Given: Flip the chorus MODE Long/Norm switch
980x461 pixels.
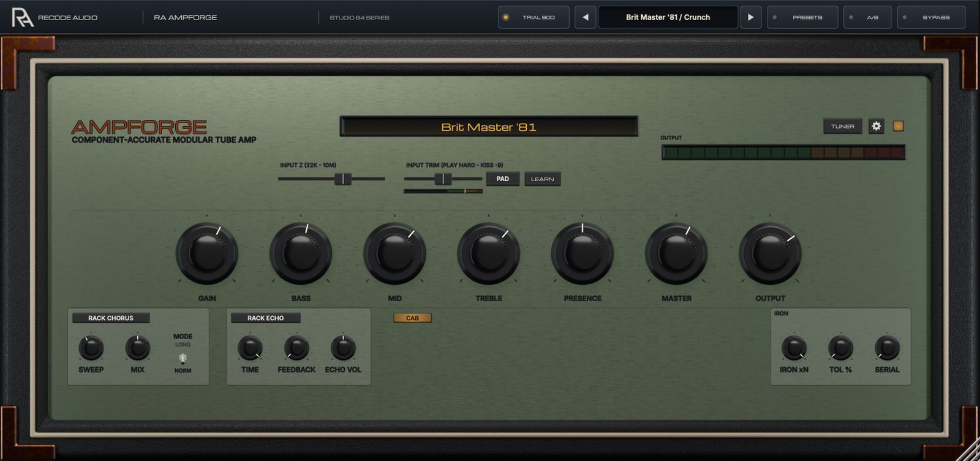Looking at the screenshot, I should coord(183,358).
